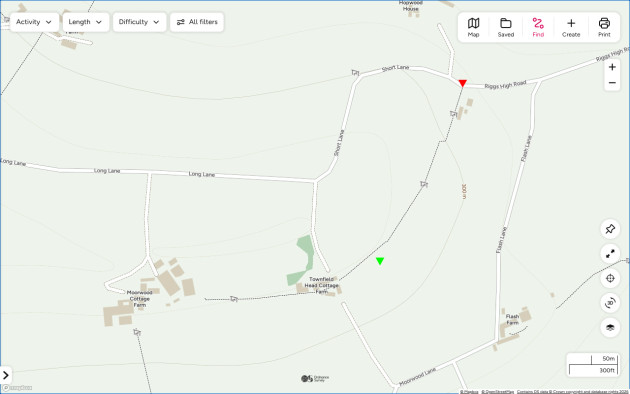Viewport: 630px width, 394px height.
Task: Click the Print map button
Action: [604, 28]
